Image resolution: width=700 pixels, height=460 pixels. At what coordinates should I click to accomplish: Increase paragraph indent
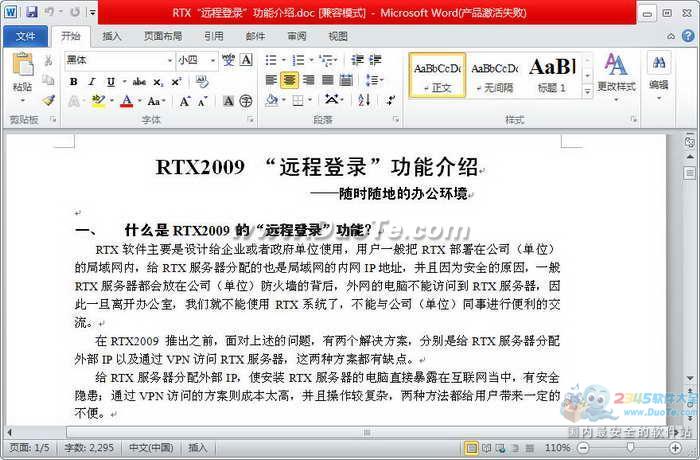(375, 60)
